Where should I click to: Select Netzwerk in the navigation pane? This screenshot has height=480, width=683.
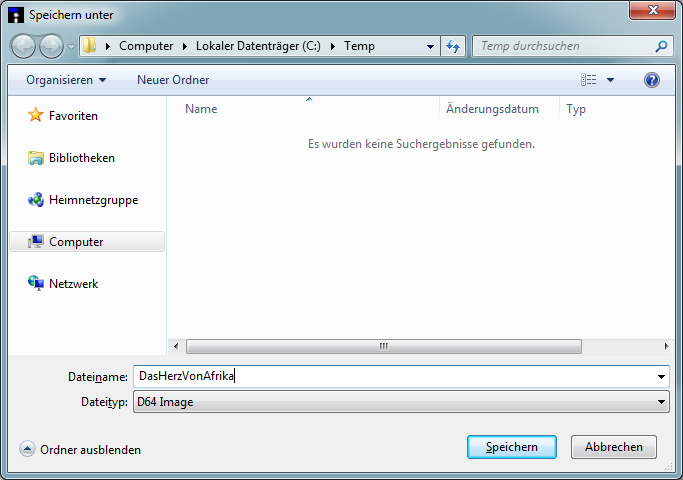tap(73, 284)
